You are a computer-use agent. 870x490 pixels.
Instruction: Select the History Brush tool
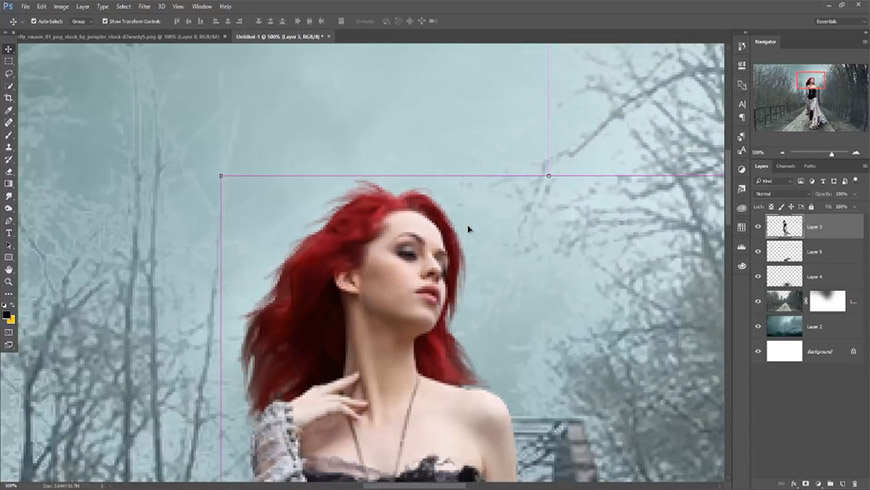8,159
